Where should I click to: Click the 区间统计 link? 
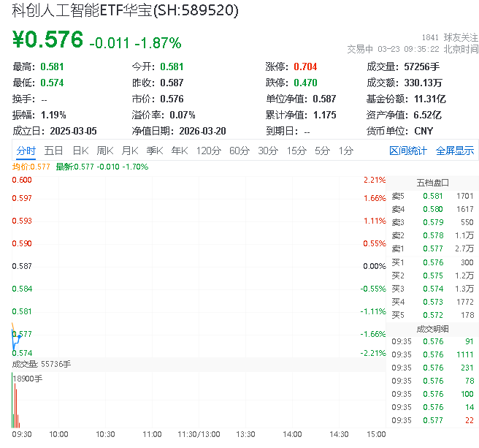[407, 151]
